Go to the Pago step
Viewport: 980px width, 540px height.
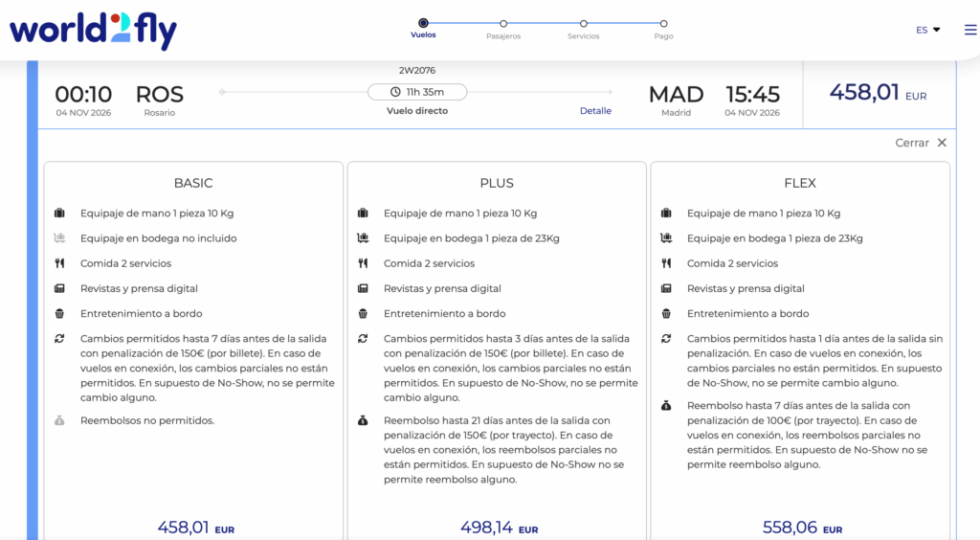(x=664, y=29)
